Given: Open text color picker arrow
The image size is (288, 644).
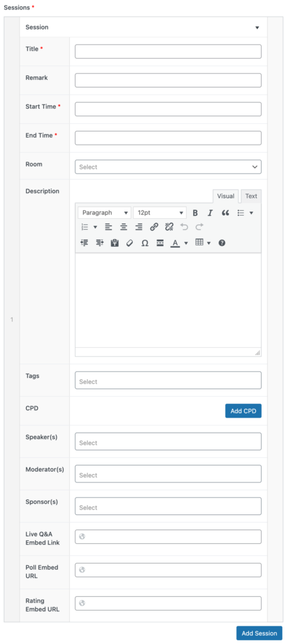Looking at the screenshot, I should tap(186, 243).
